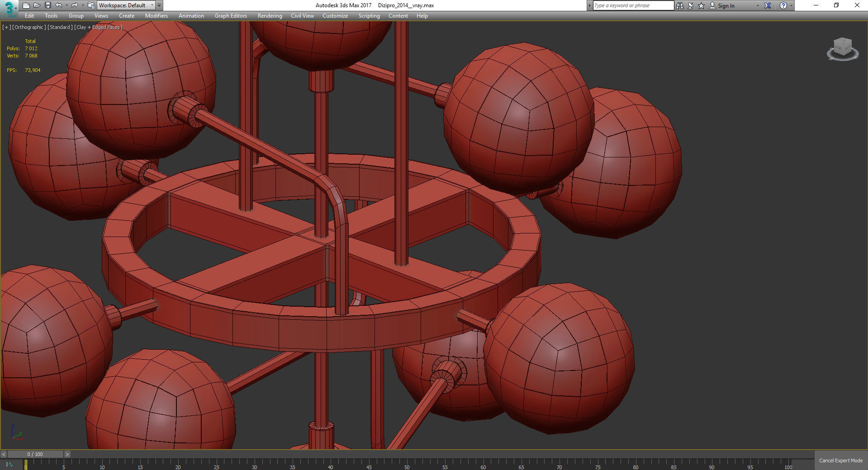Toggle the viewport [+] general menu label
Image resolution: width=868 pixels, height=470 pixels.
6,27
